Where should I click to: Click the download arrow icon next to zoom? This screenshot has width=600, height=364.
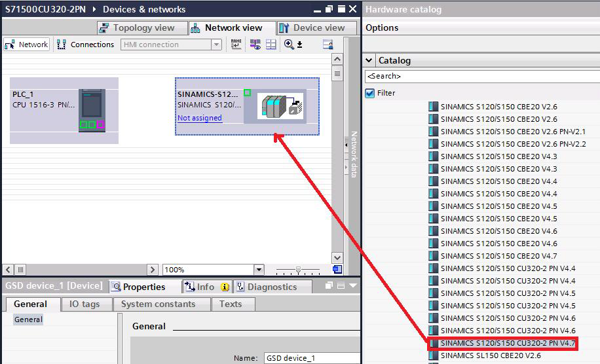299,45
